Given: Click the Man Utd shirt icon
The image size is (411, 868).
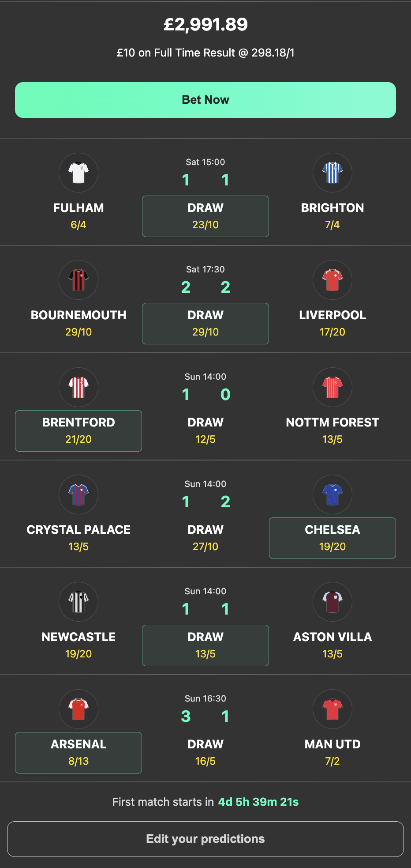Looking at the screenshot, I should click(x=333, y=709).
